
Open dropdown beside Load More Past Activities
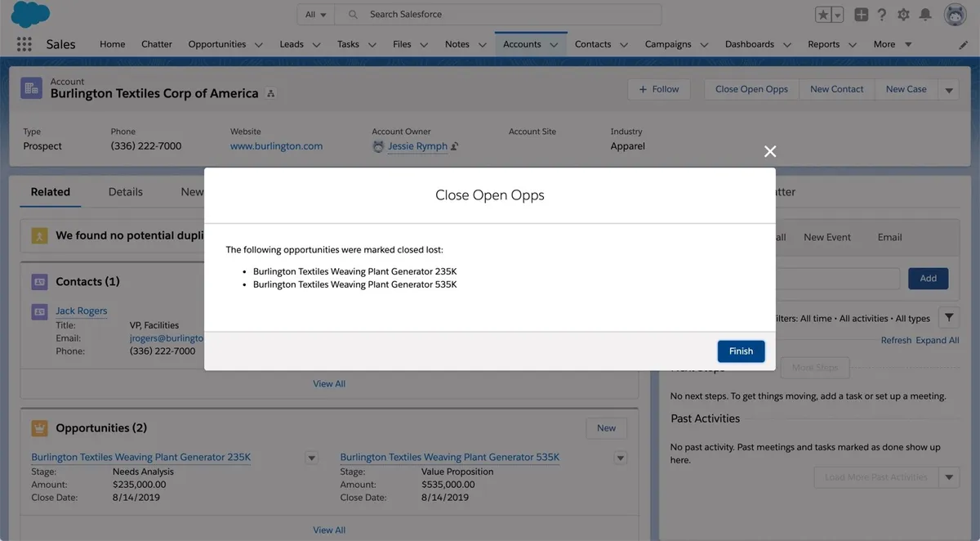(949, 477)
